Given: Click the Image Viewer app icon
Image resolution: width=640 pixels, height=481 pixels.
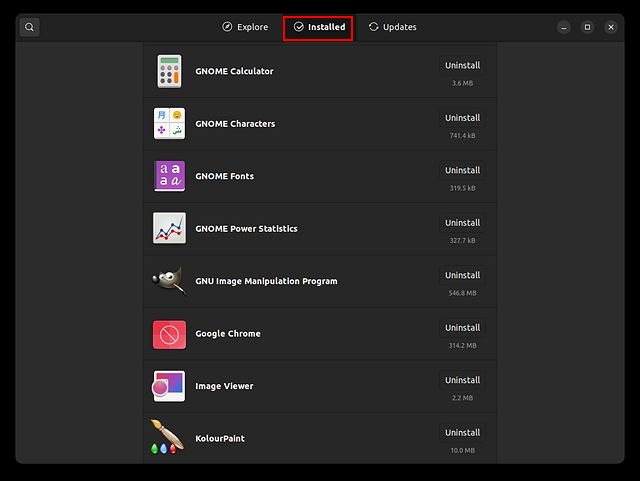Looking at the screenshot, I should click(x=169, y=386).
